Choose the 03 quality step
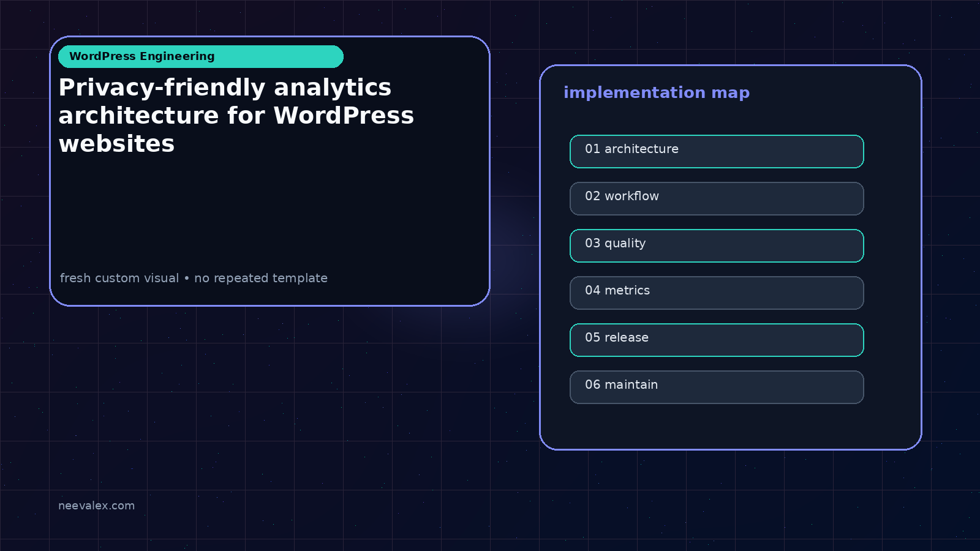The image size is (980, 551). (x=717, y=246)
